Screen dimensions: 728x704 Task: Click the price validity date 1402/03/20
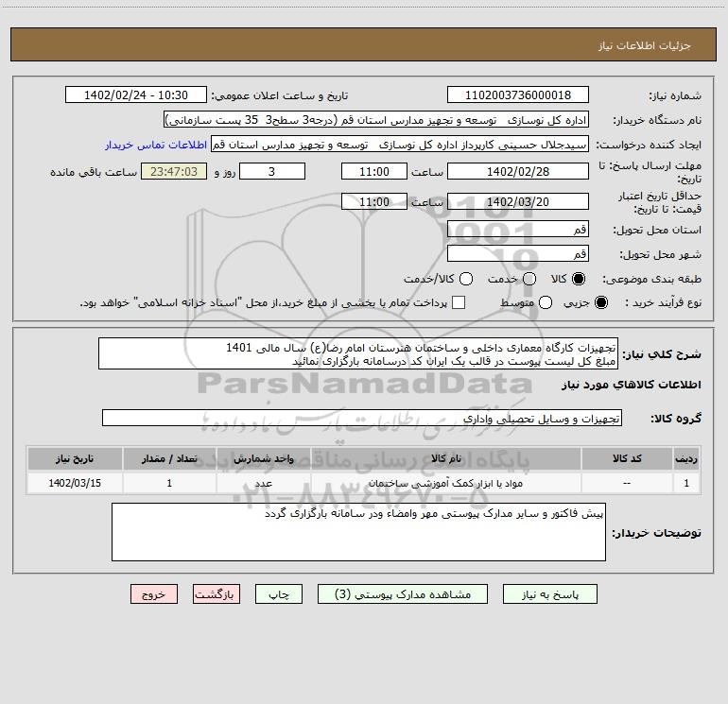(x=518, y=201)
